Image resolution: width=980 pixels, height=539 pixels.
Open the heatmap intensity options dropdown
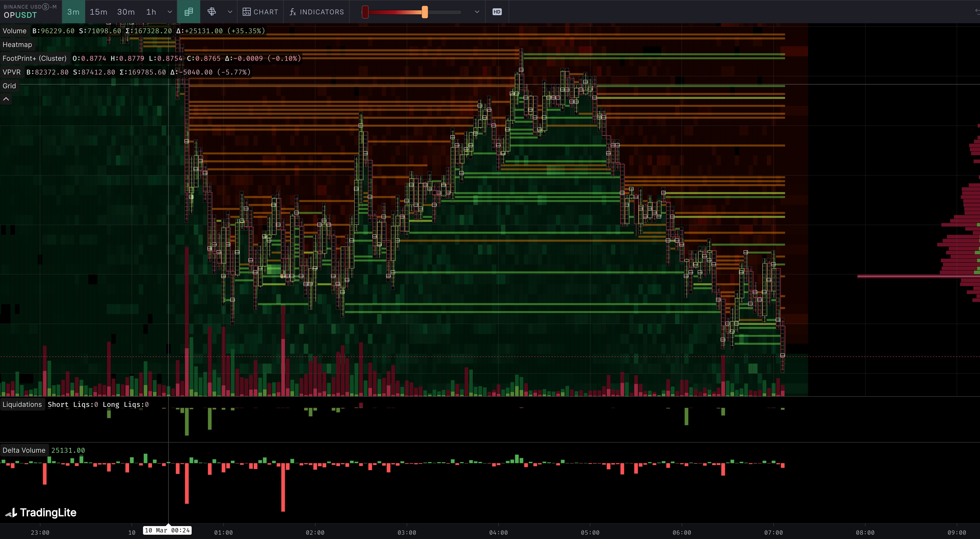click(477, 12)
